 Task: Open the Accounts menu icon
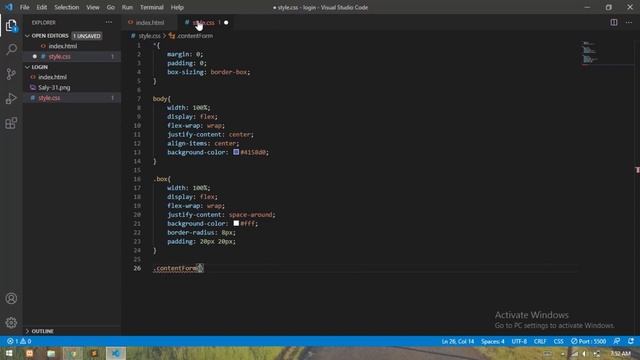pyautogui.click(x=11, y=298)
